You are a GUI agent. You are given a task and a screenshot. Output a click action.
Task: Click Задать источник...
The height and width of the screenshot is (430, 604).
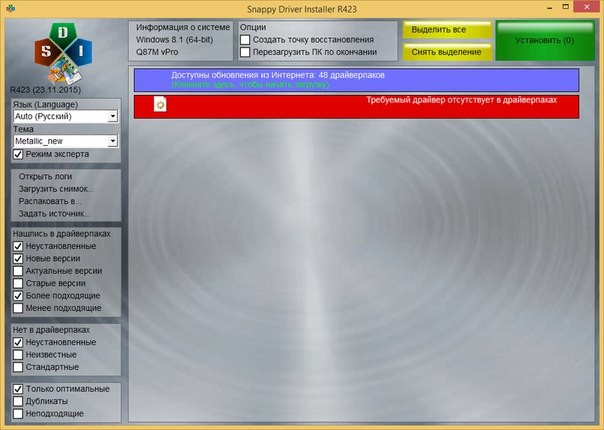click(x=55, y=213)
